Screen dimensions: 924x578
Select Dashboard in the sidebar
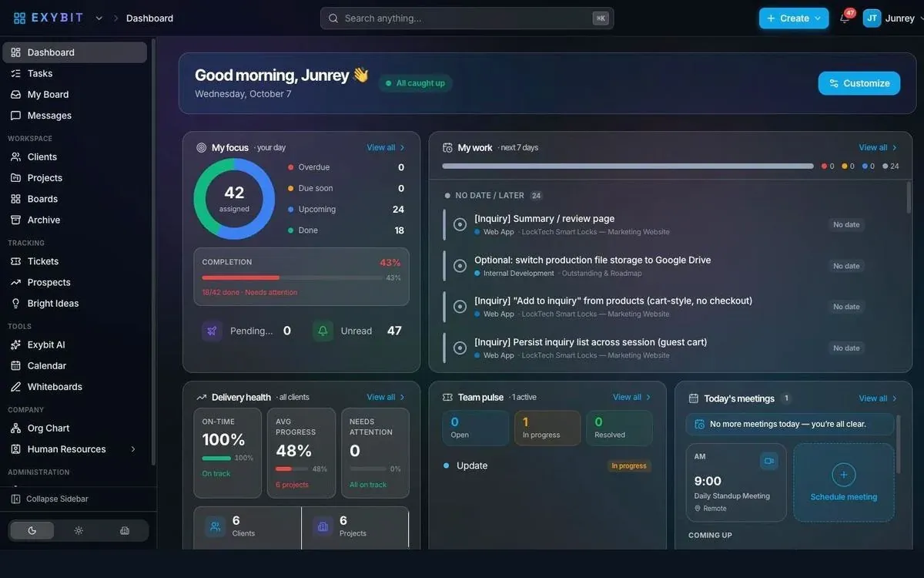click(x=75, y=52)
